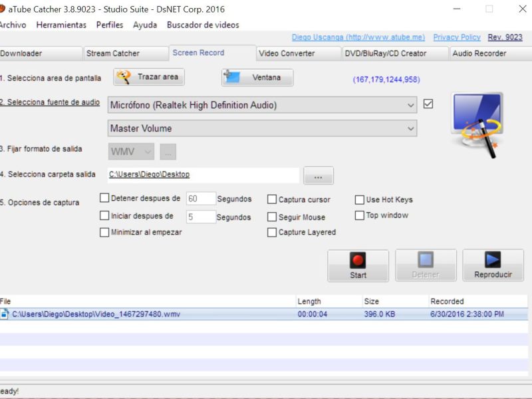Click the Length column header
532x399 pixels.
[x=329, y=301]
